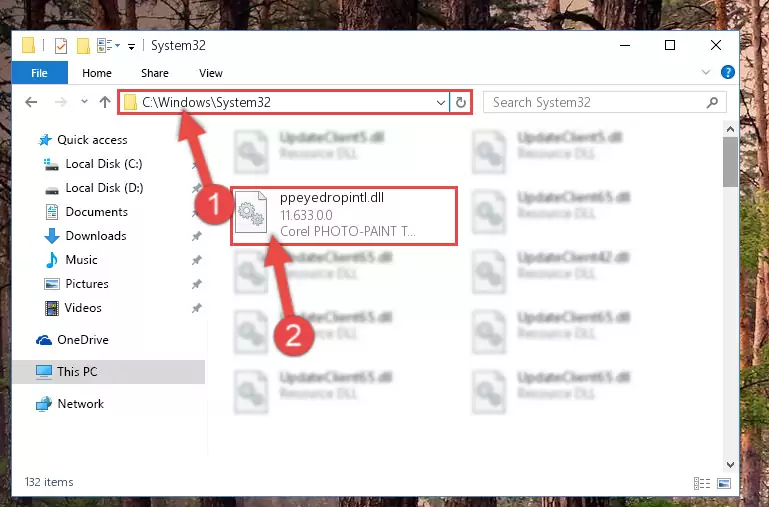
Task: Select This PC in navigation pane
Action: click(77, 372)
